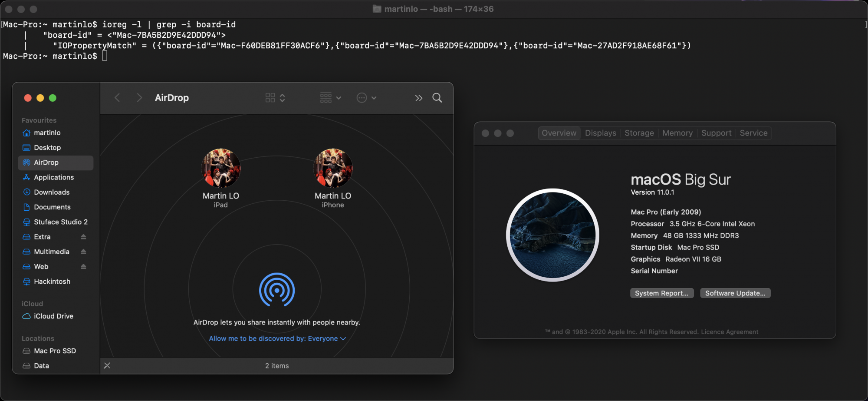Zoom the Finder window with green button
The width and height of the screenshot is (868, 401).
(53, 98)
